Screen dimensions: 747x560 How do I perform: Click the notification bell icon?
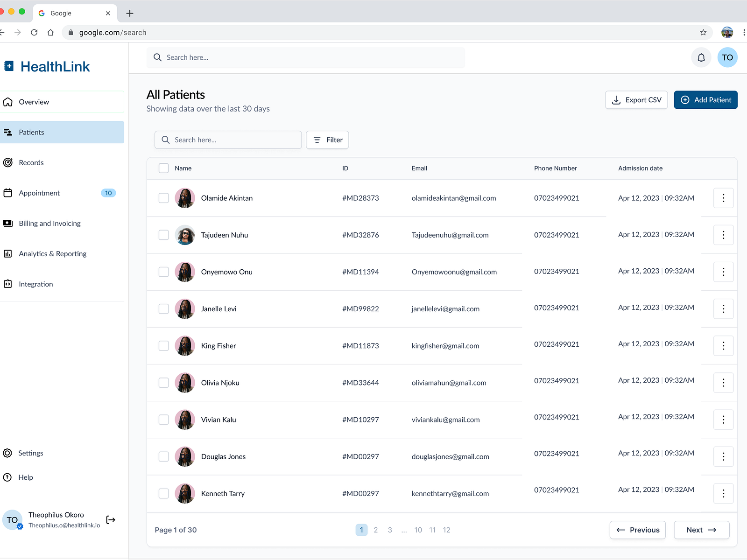[x=701, y=57]
